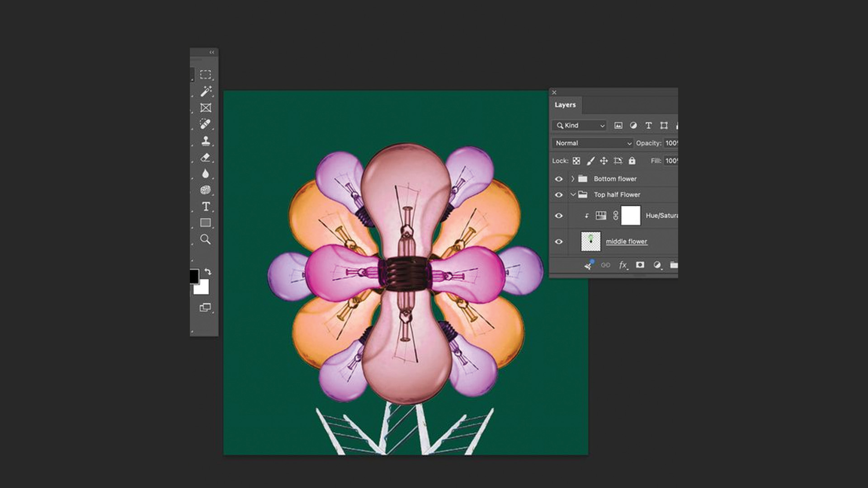Open the Kind filter dropdown
This screenshot has width=868, height=488.
[580, 126]
